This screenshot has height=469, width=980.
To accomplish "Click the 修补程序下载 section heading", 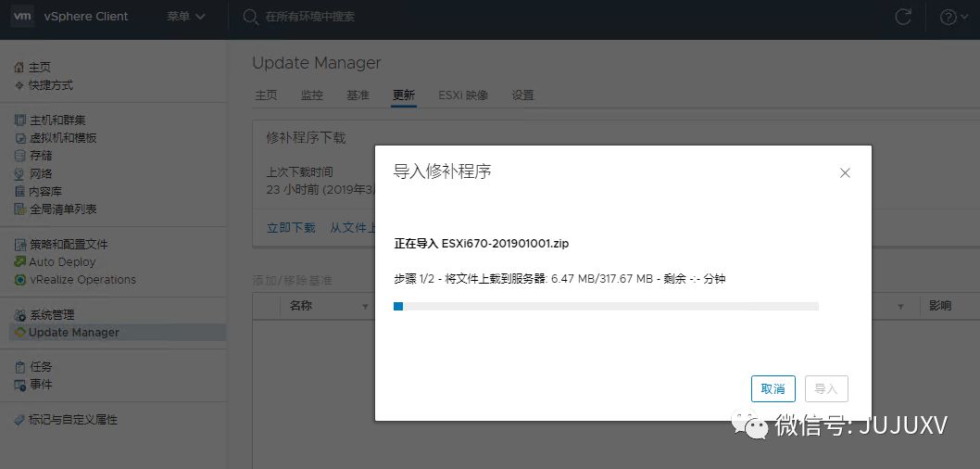I will [x=307, y=138].
